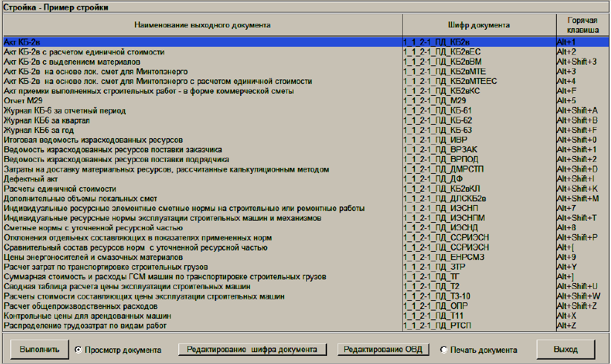The height and width of the screenshot is (364, 611).
Task: Click the Выполнить button
Action: (x=39, y=350)
